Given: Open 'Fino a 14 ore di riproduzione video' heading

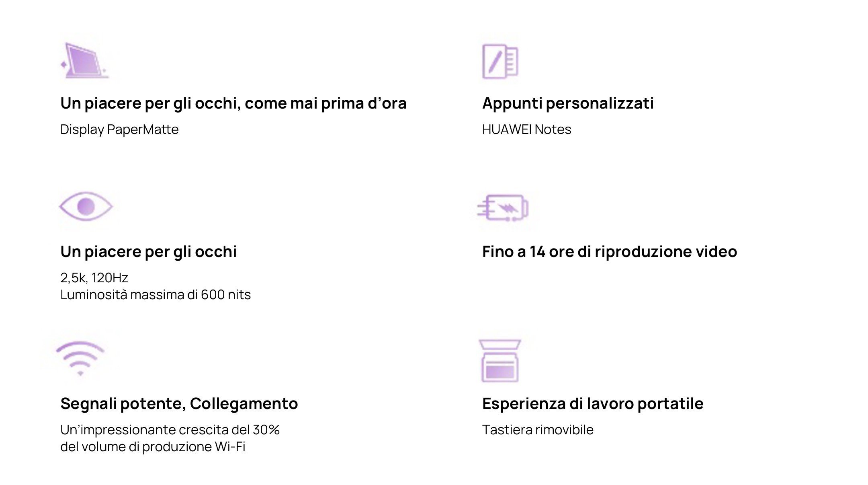Looking at the screenshot, I should pyautogui.click(x=610, y=252).
